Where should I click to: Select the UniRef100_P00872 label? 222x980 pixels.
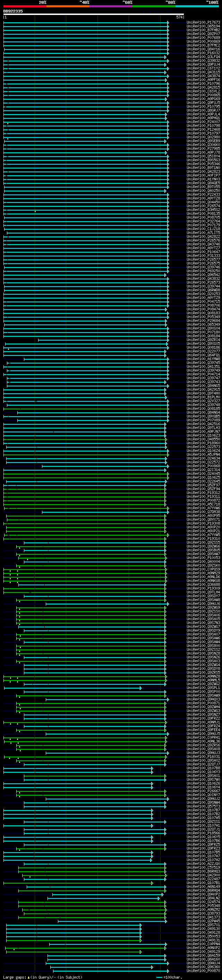pos(203,500)
